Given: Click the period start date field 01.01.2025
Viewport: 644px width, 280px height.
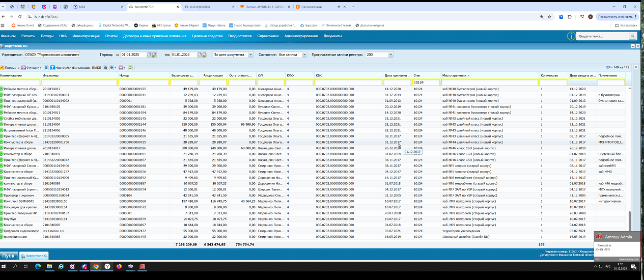Looking at the screenshot, I should point(133,54).
